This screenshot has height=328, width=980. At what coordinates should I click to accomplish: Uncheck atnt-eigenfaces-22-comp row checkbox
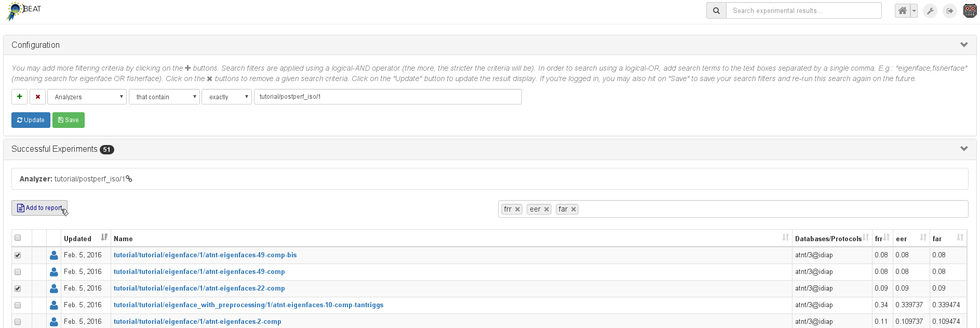18,288
